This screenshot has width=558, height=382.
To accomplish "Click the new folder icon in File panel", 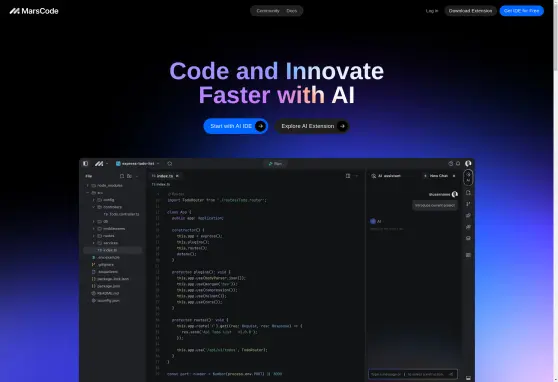I will 129,176.
